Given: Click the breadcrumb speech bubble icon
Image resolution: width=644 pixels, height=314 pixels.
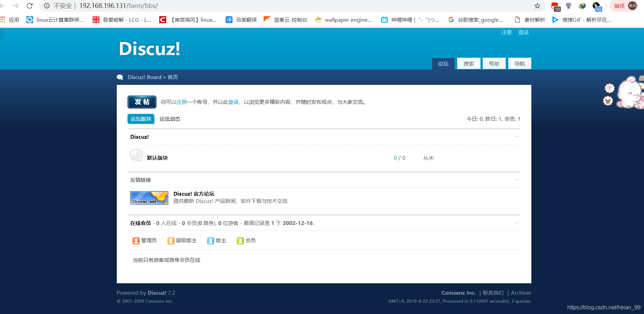Looking at the screenshot, I should click(120, 77).
